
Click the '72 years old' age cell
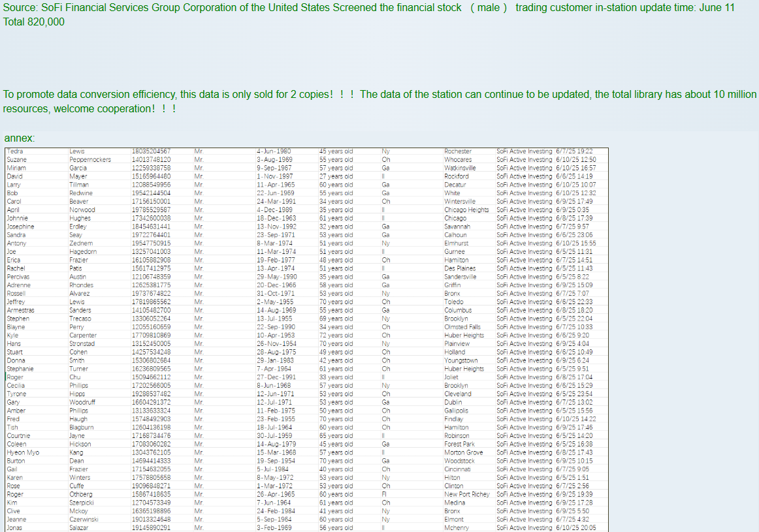point(336,336)
